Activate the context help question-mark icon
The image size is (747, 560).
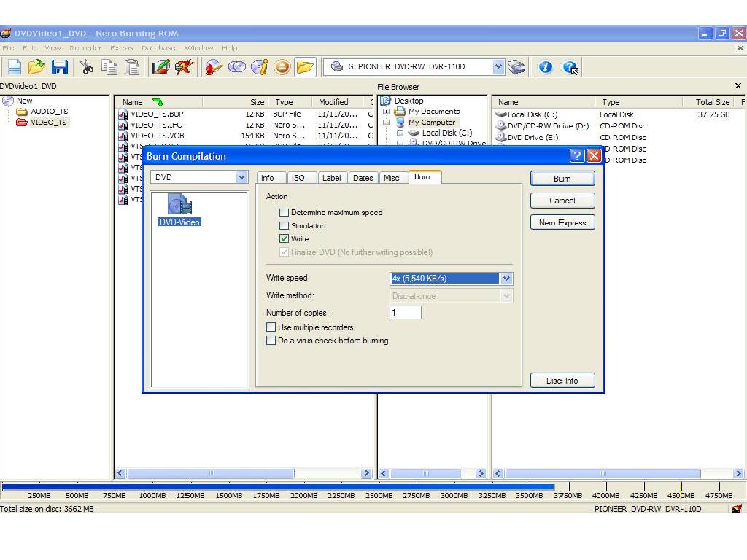(x=570, y=67)
